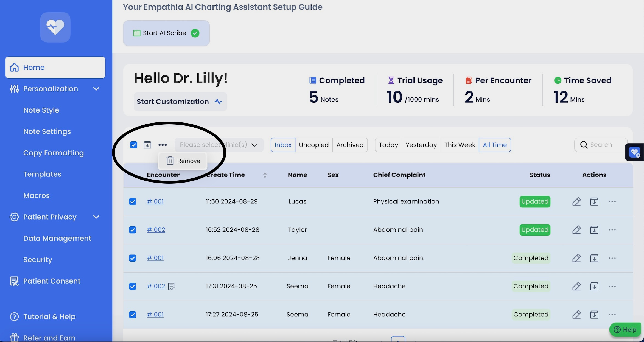Deselect the Lucas encounter row checkbox

pos(133,201)
